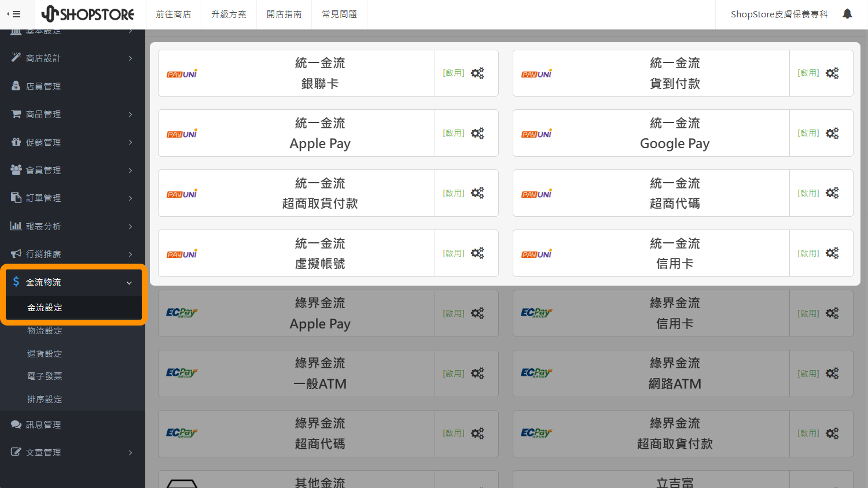The image size is (868, 488).
Task: Open settings gears for 統一金流 Google Pay
Action: pyautogui.click(x=832, y=134)
